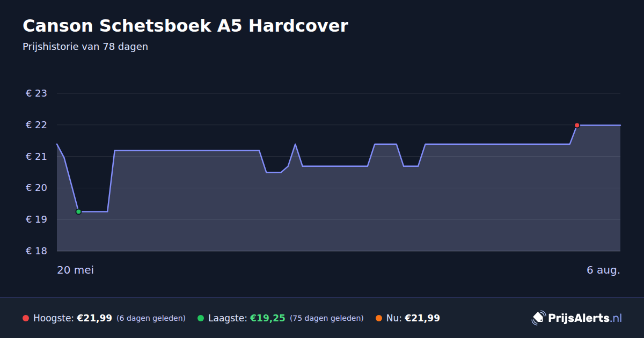The height and width of the screenshot is (338, 644).
Task: Click the Canson Schetsboek A5 Hardcover title
Action: [185, 26]
